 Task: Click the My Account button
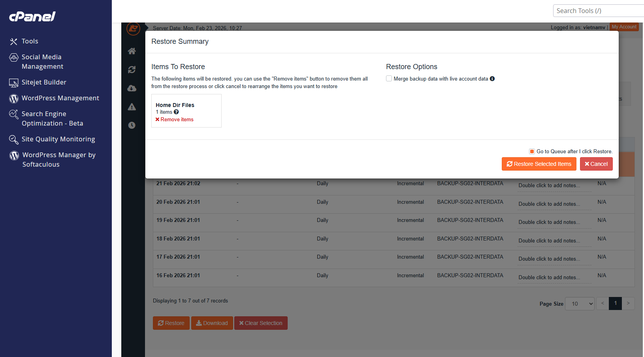[x=624, y=27]
